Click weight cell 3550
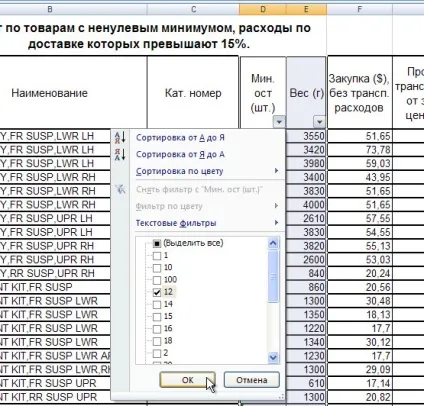 306,136
